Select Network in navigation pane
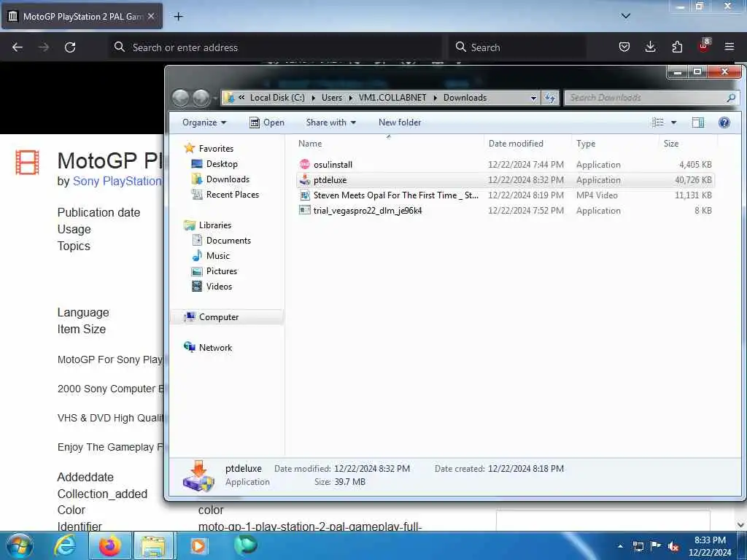The image size is (747, 560). point(215,347)
